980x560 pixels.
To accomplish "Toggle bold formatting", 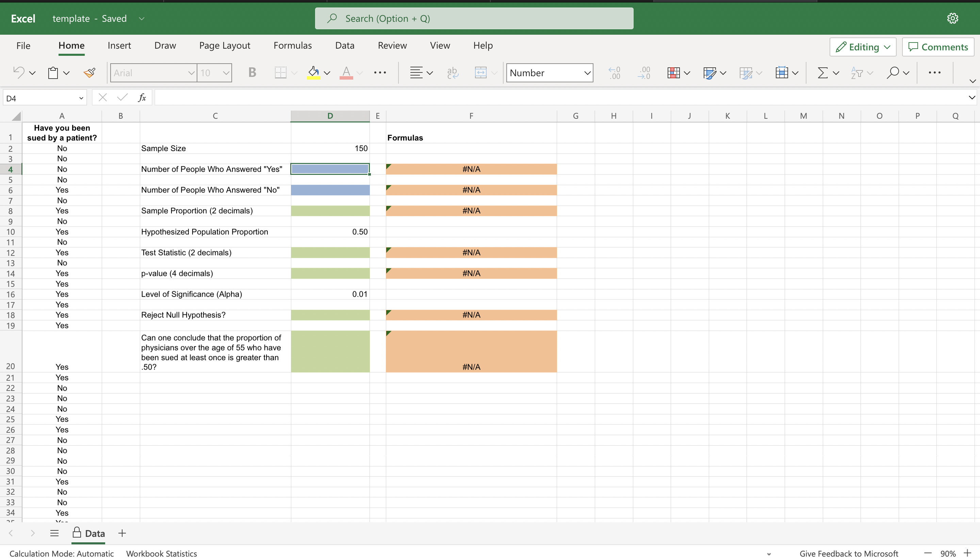I will pyautogui.click(x=252, y=73).
